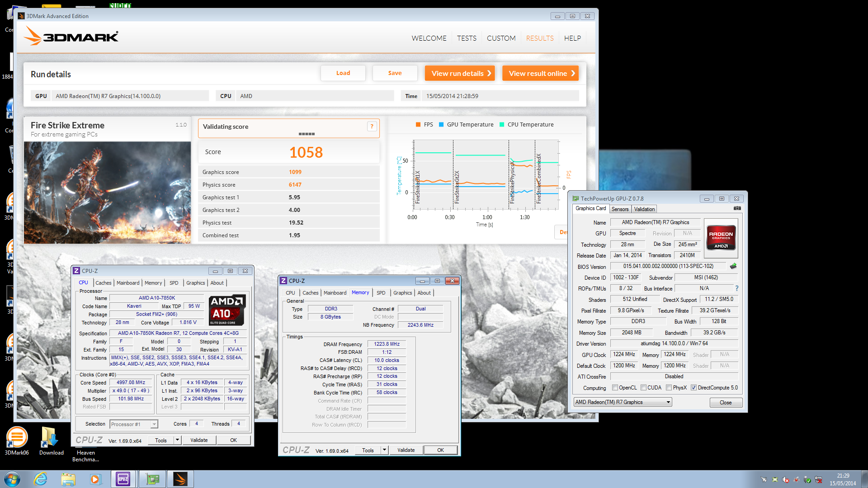Open the Windows Start menu orb

coord(12,479)
